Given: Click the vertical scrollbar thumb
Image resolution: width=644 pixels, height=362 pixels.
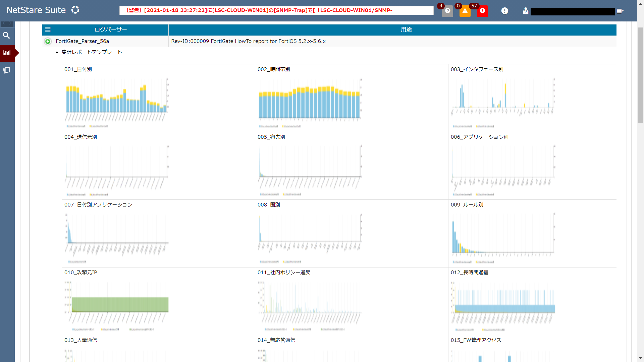Looking at the screenshot, I should click(640, 75).
